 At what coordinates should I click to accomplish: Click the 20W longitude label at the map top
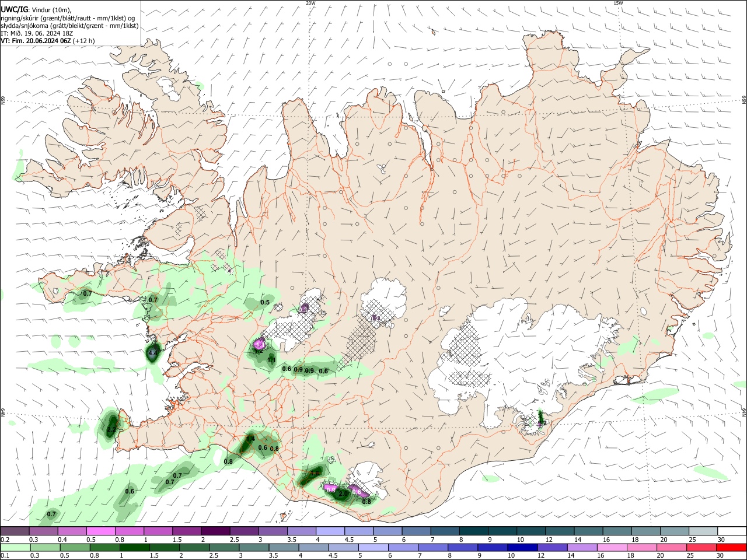click(x=311, y=3)
